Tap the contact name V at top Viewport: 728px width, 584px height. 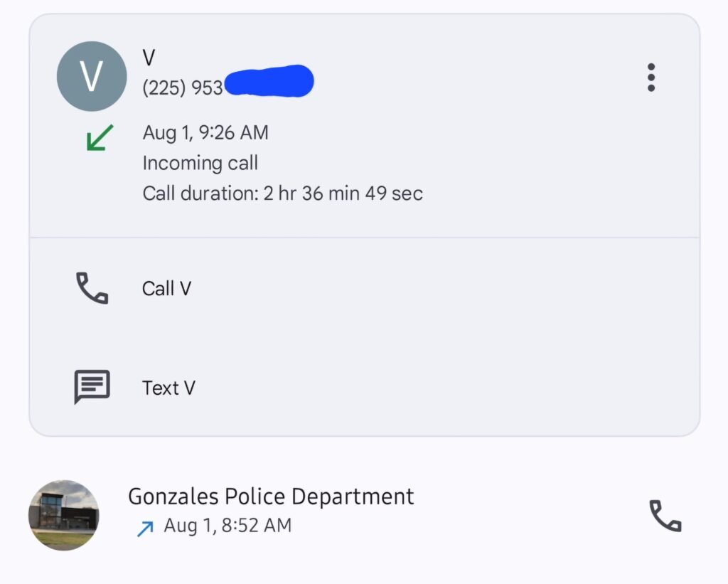[149, 58]
